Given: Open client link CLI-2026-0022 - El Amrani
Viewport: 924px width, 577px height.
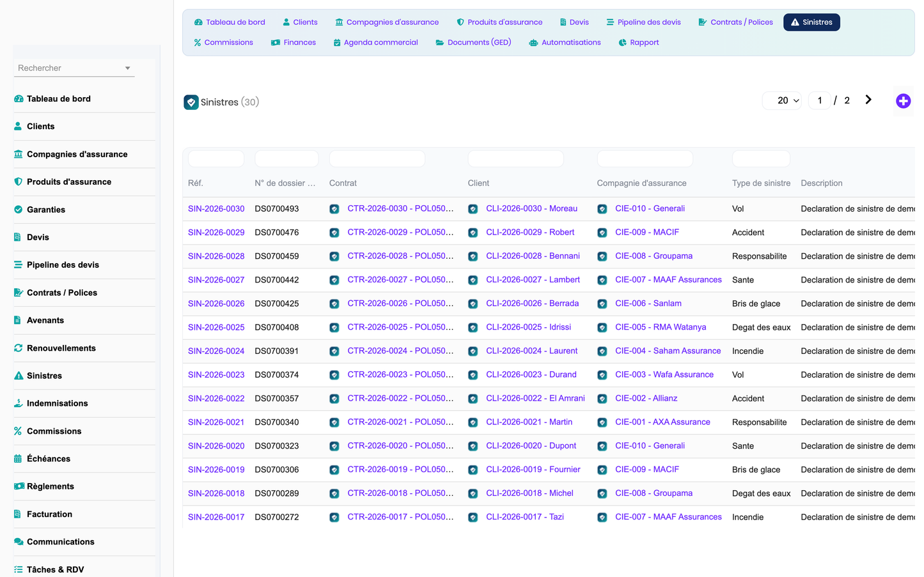Looking at the screenshot, I should [535, 398].
